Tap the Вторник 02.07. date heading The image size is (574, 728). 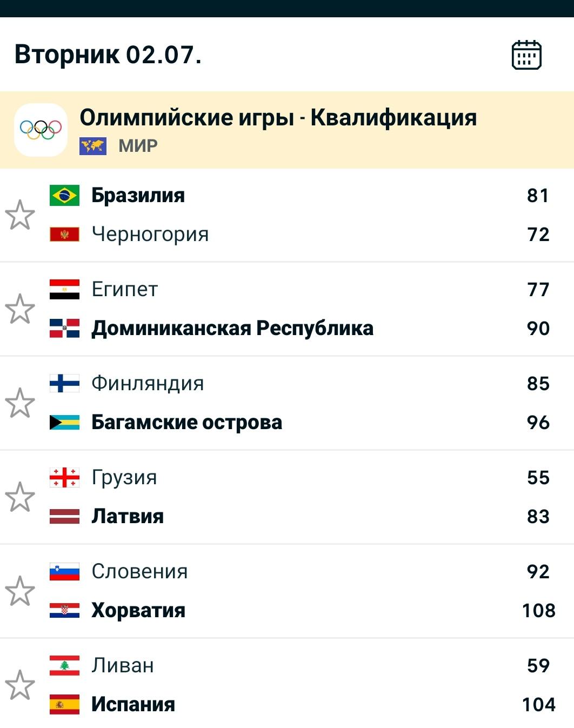coord(108,55)
